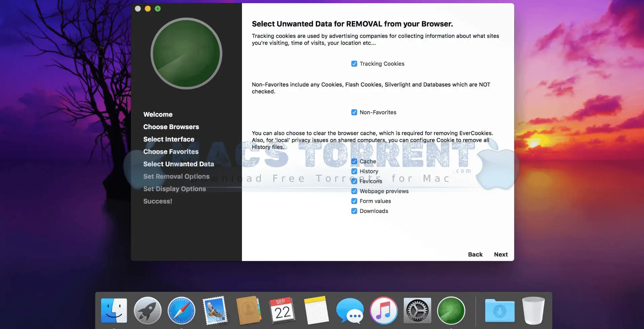Click the Back button
Viewport: 644px width, 329px height.
click(x=475, y=255)
